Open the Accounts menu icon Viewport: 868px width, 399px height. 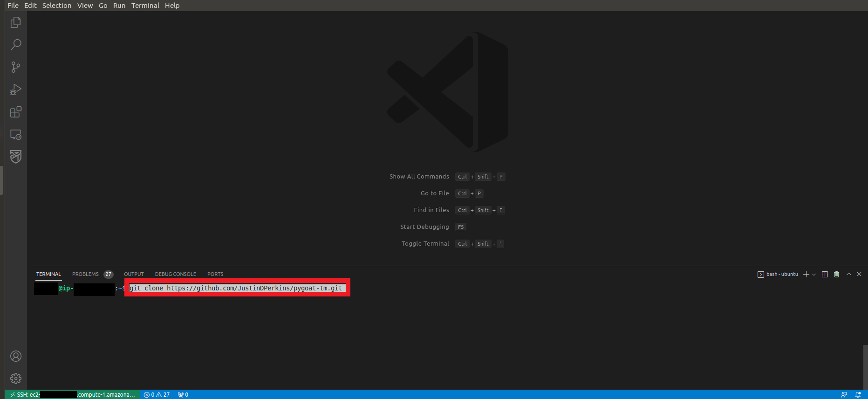point(16,356)
